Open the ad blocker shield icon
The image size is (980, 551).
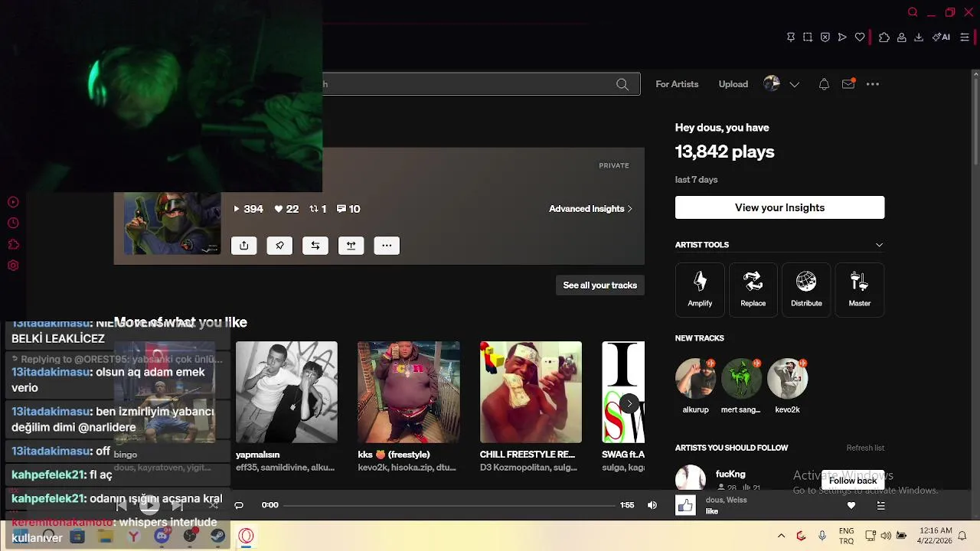[825, 37]
